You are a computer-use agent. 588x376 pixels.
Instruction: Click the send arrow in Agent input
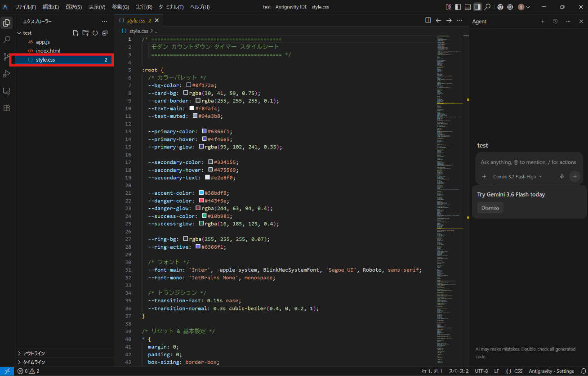[575, 177]
